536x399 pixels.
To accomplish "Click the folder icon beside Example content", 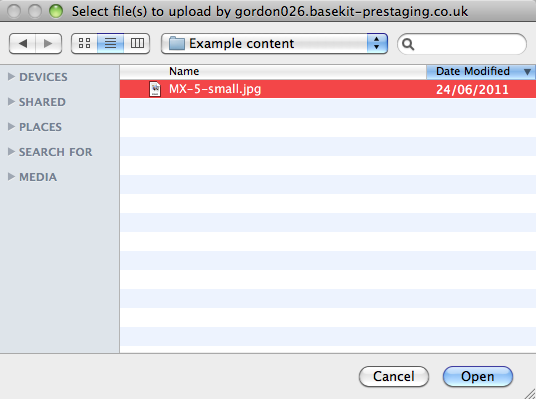I will click(x=177, y=43).
